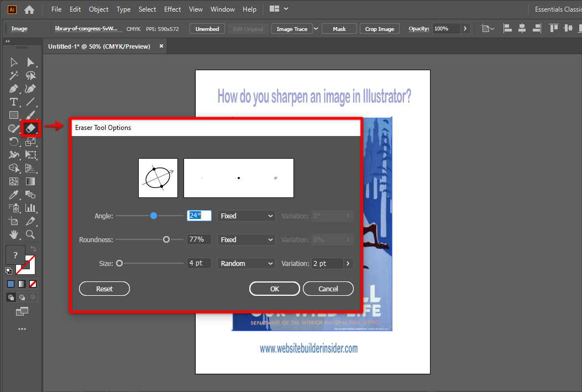
Task: Expand the Image Trace presets arrow
Action: point(316,29)
